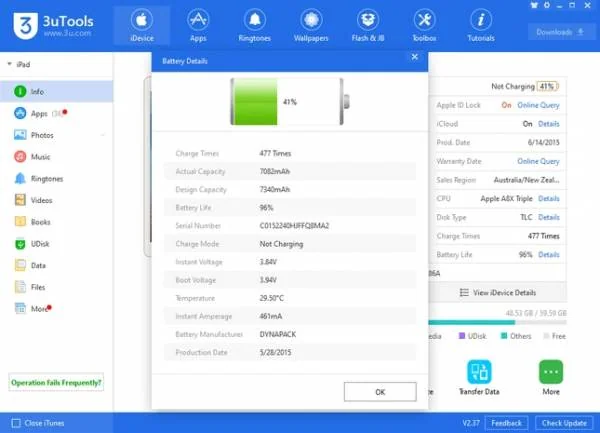
Task: Click the Downloads button
Action: (560, 32)
